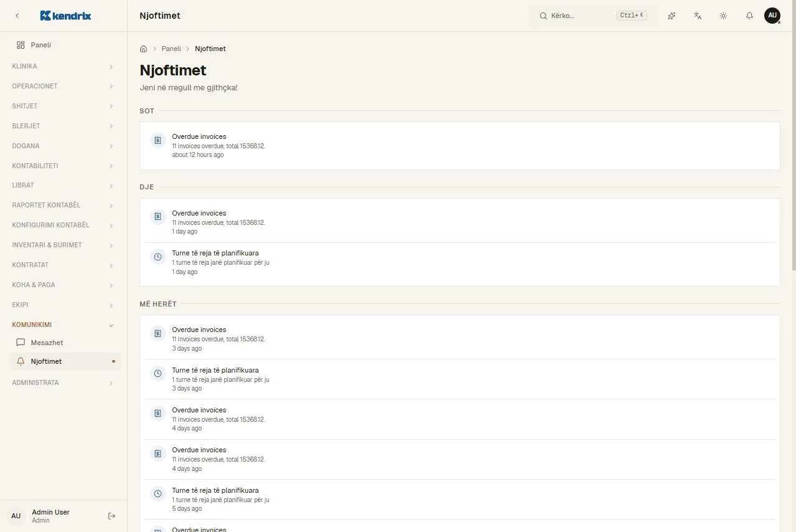
Task: Click the home icon in breadcrumb
Action: click(x=144, y=49)
